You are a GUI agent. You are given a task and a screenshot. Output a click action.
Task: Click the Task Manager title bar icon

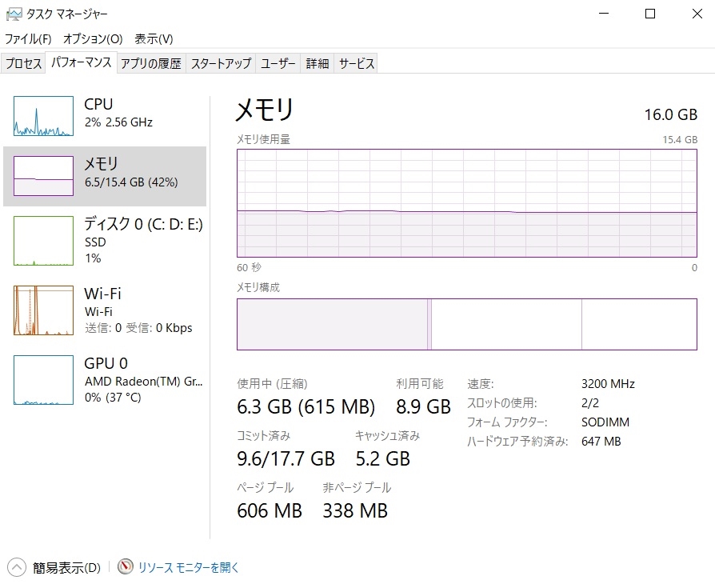coord(14,14)
